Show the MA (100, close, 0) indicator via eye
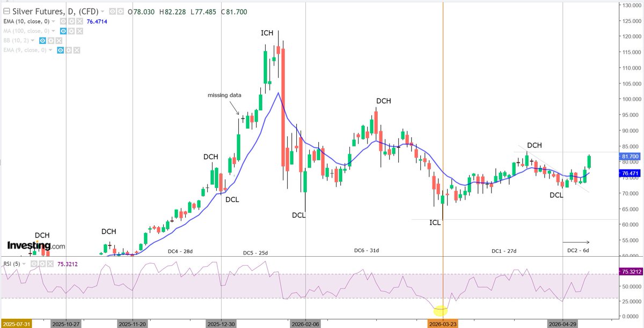 pyautogui.click(x=63, y=31)
